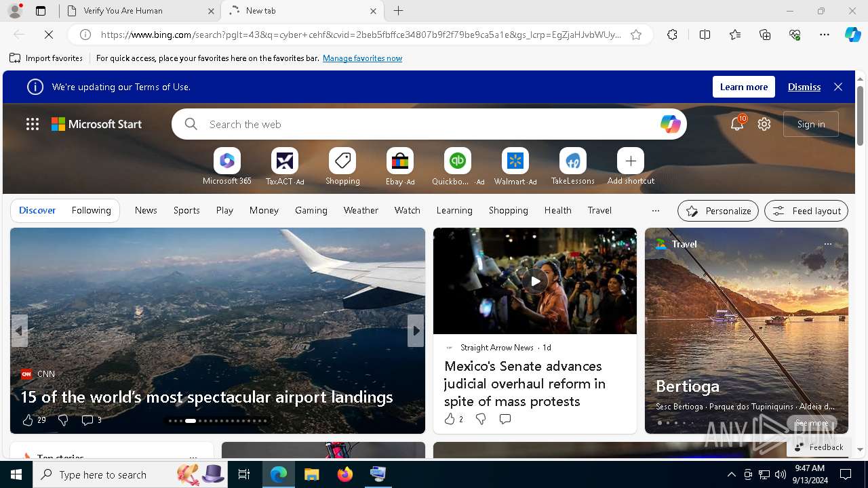868x488 pixels.
Task: Open Windows Start menu
Action: click(x=16, y=474)
